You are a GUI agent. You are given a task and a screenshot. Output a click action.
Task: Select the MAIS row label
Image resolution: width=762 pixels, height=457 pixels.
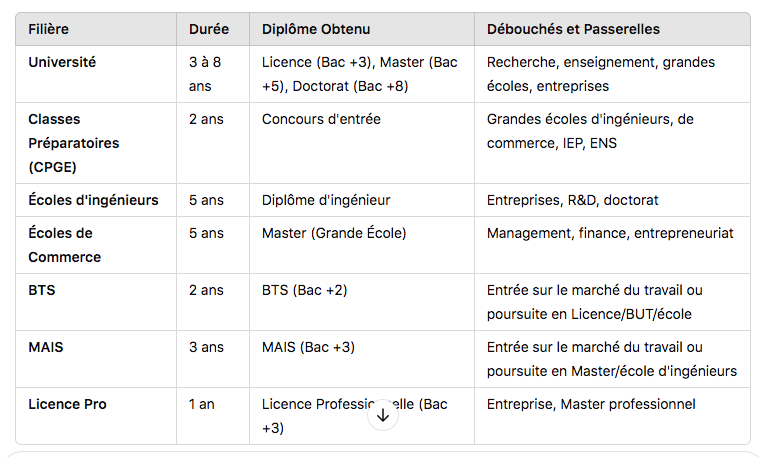[x=46, y=347]
